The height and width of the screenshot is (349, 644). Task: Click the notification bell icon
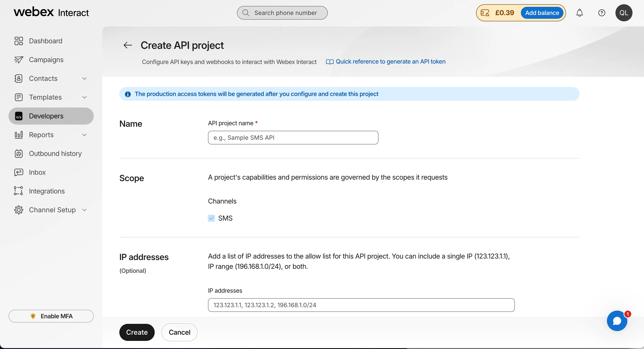[x=579, y=13]
